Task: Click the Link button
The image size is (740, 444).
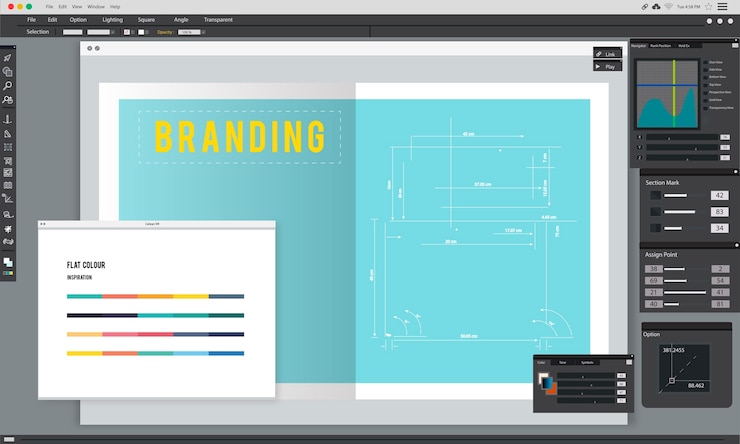Action: pyautogui.click(x=607, y=54)
